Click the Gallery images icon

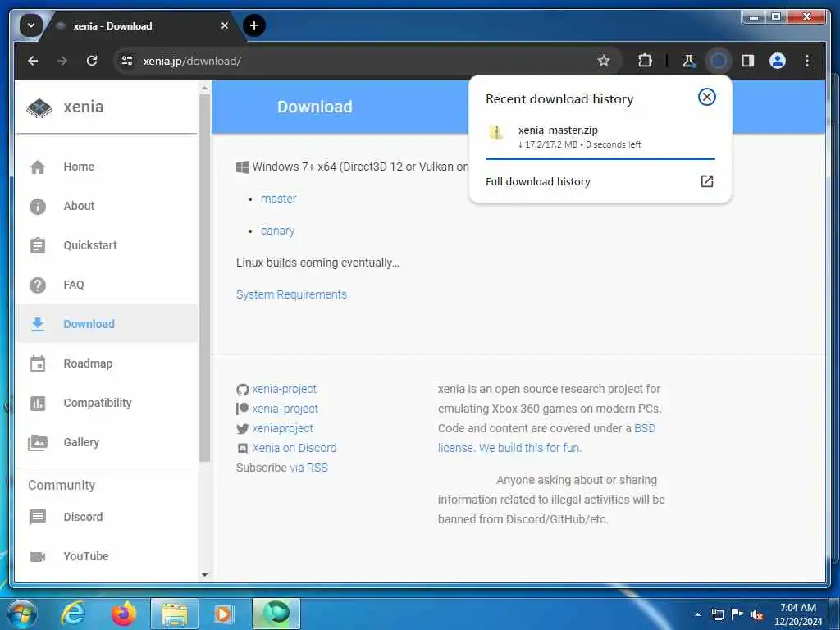(x=38, y=442)
